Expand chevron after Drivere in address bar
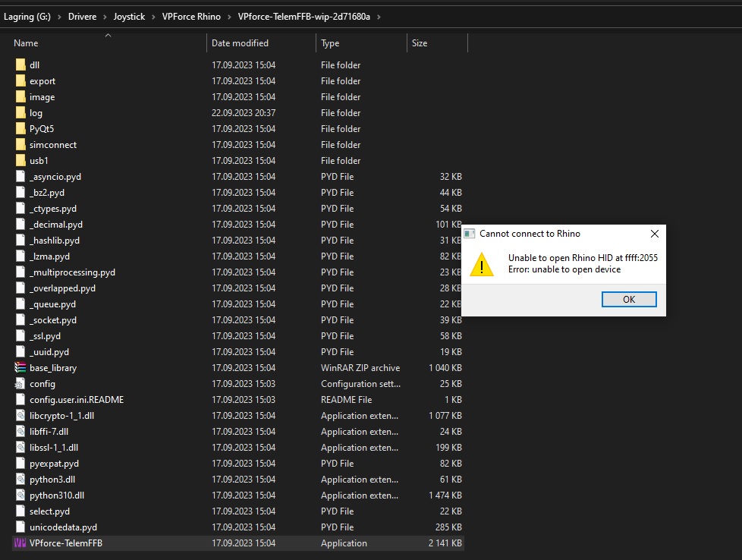Viewport: 742px width, 560px height. 105,17
